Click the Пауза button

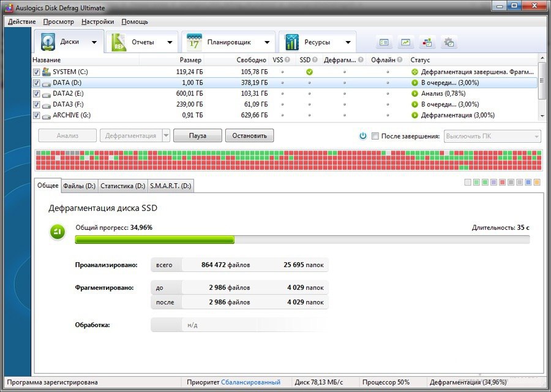point(198,135)
